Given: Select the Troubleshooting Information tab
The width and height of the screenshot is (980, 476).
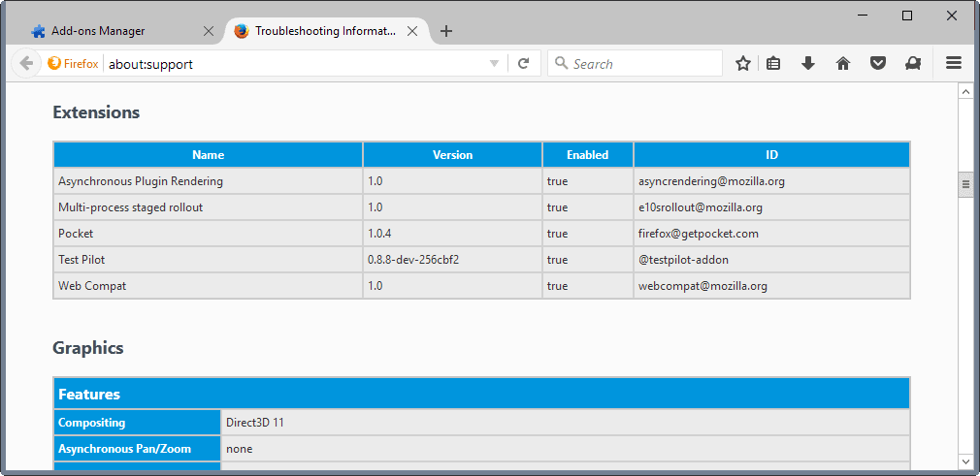Looking at the screenshot, I should click(325, 31).
